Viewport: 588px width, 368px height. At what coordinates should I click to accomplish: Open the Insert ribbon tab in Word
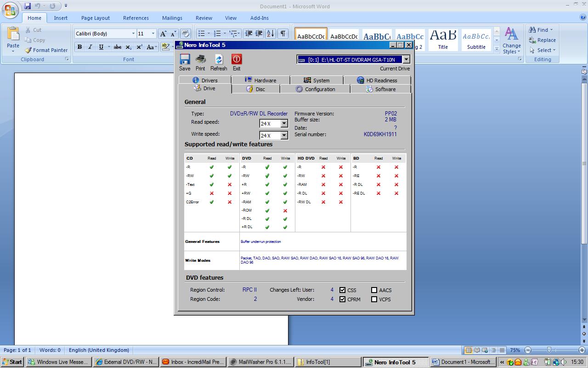point(61,18)
